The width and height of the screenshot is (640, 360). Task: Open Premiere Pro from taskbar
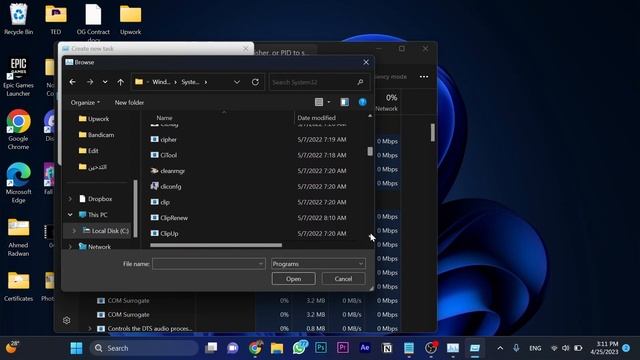pos(343,348)
